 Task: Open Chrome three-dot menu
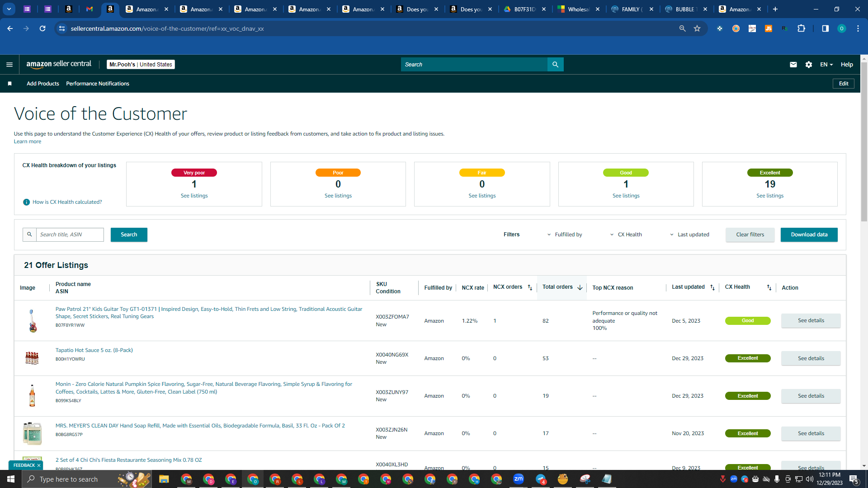coord(858,28)
